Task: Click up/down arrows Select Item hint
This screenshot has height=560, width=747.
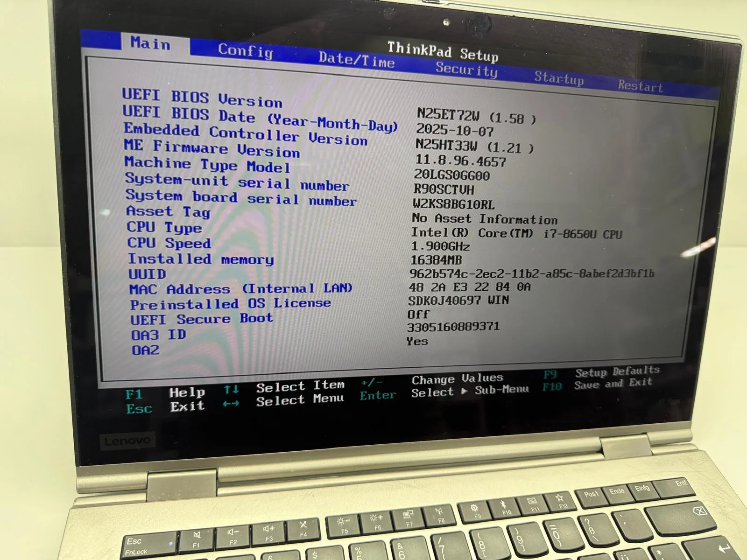Action: 284,387
